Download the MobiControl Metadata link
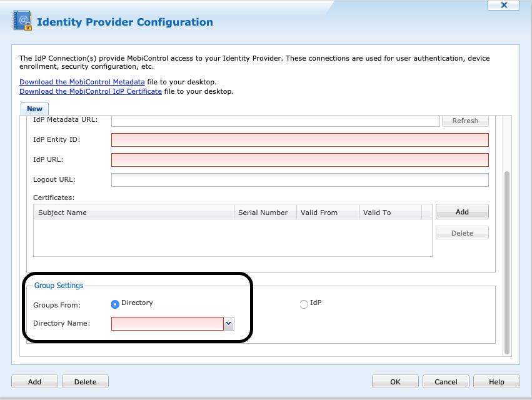This screenshot has width=532, height=400. pos(82,82)
